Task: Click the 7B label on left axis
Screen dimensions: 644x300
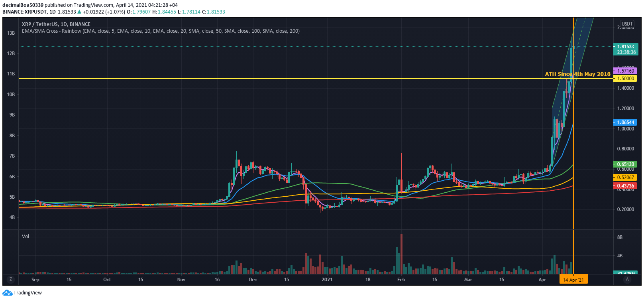Action: tap(12, 156)
